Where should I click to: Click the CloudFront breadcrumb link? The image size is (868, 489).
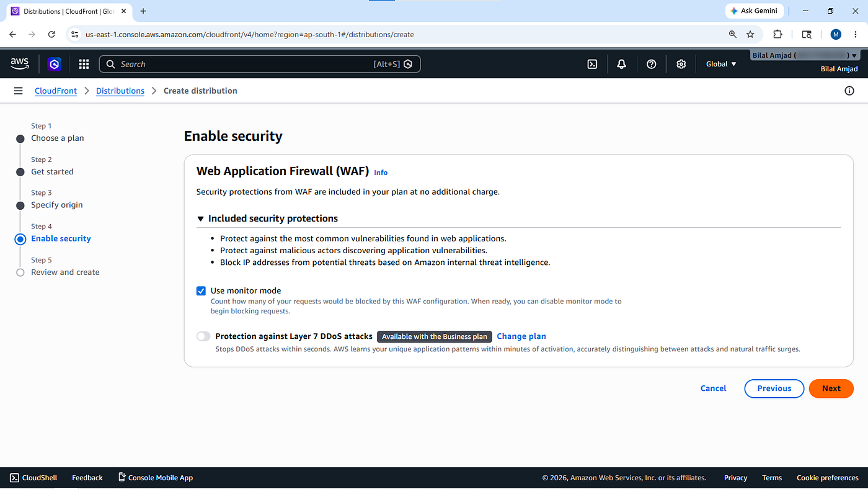56,91
